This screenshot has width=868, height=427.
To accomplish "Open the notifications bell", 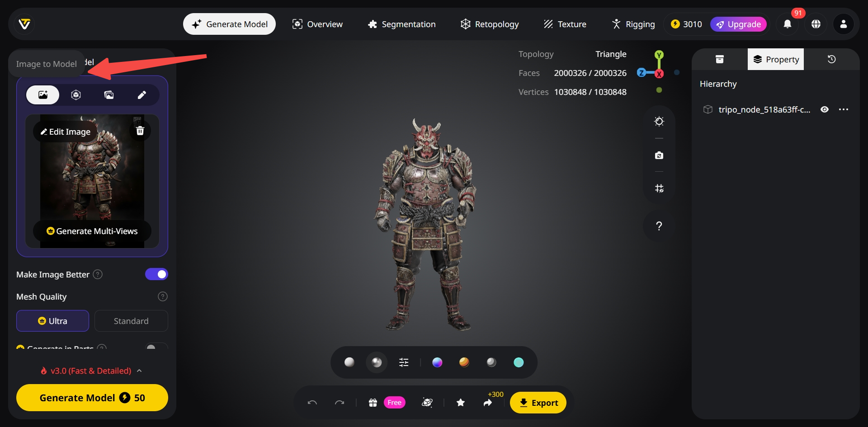I will pos(787,24).
